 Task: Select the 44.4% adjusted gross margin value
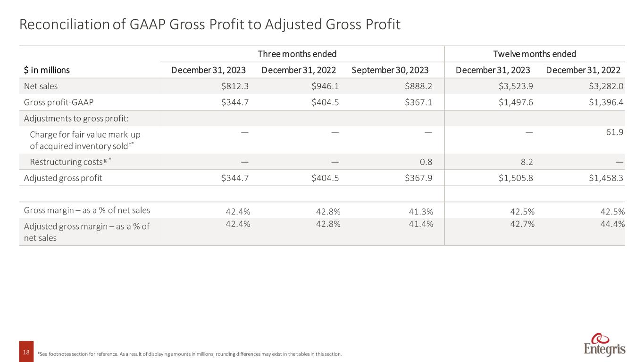tap(613, 224)
